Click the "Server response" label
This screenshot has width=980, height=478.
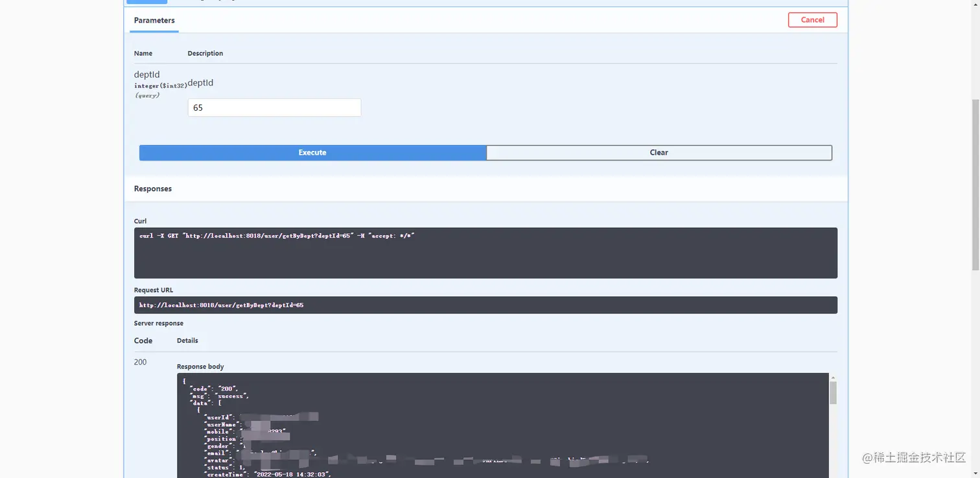click(159, 323)
